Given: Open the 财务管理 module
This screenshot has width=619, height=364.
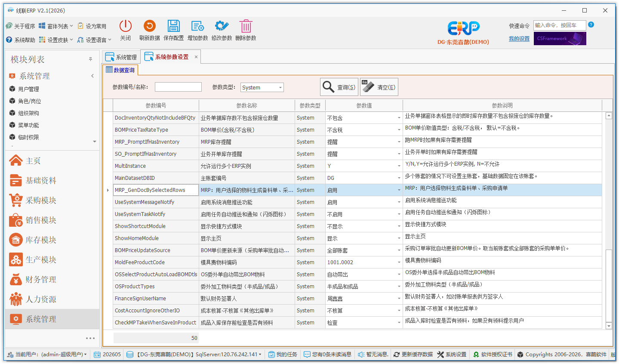Looking at the screenshot, I should [52, 280].
